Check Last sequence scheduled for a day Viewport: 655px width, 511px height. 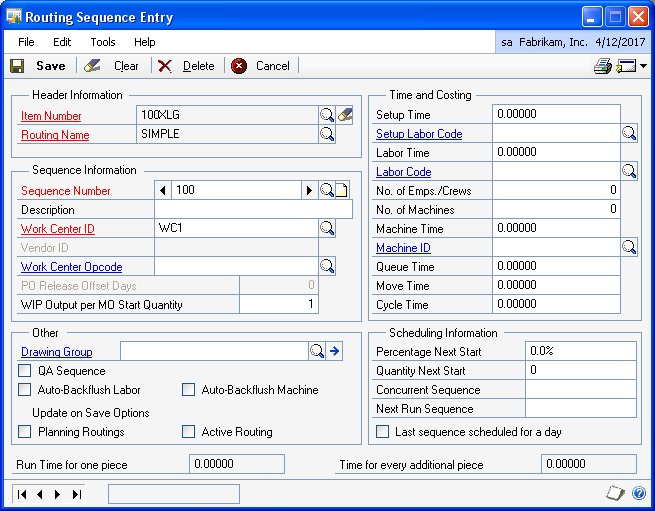click(382, 431)
